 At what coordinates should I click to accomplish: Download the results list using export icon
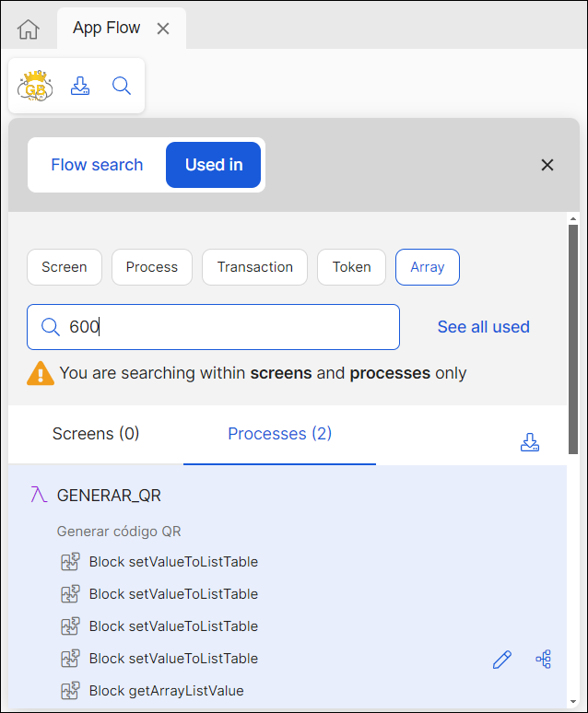(x=529, y=442)
